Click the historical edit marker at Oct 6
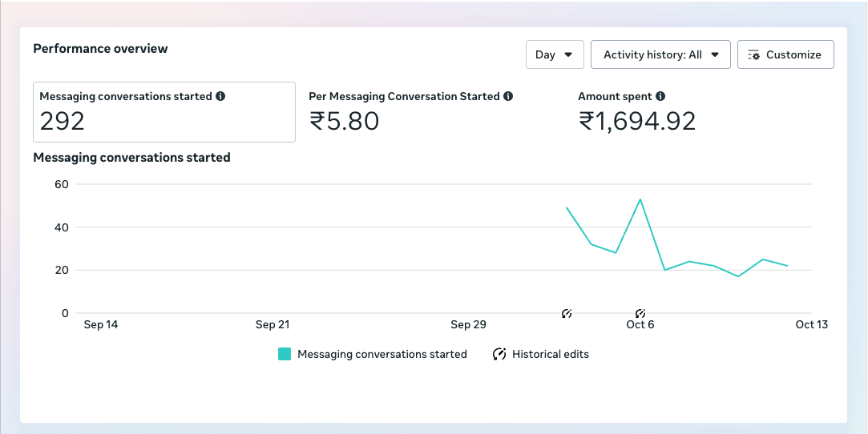 640,313
